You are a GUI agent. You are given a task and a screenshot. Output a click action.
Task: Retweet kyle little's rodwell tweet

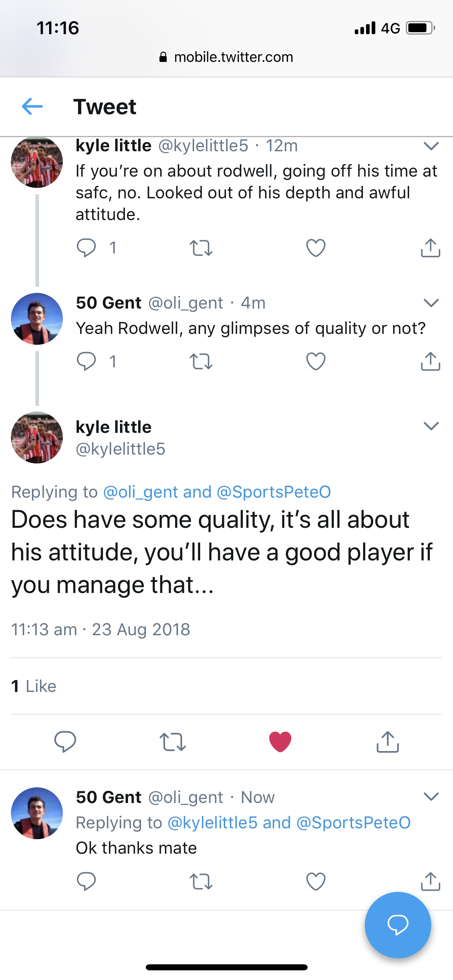(201, 248)
